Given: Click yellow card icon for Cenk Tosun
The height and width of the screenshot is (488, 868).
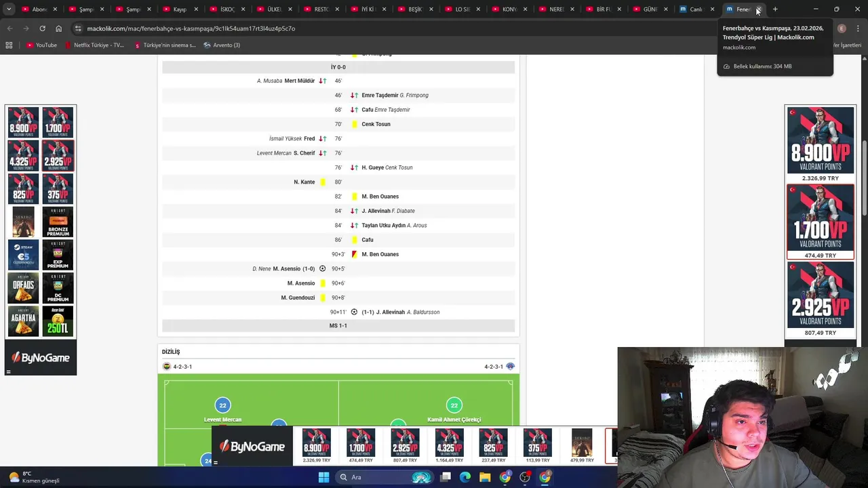Looking at the screenshot, I should tap(354, 124).
